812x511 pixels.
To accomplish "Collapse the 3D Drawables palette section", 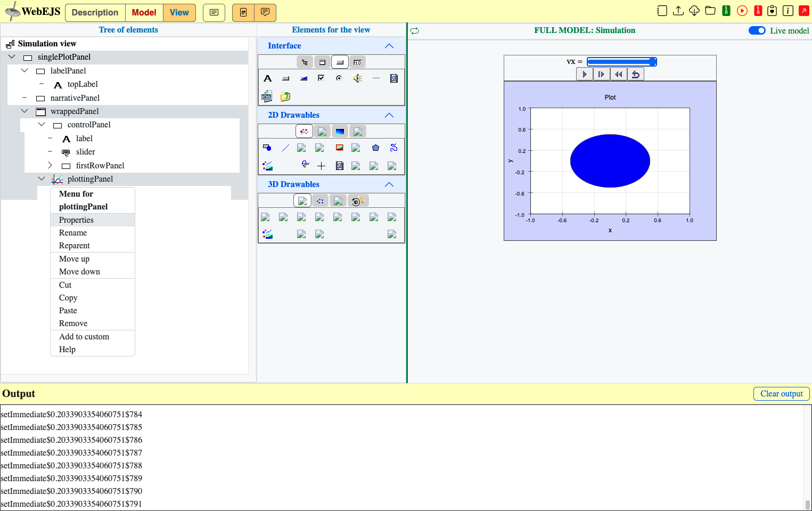I will [389, 184].
